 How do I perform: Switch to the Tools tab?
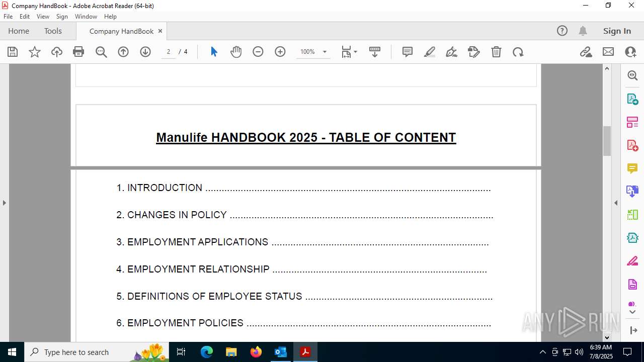[53, 31]
